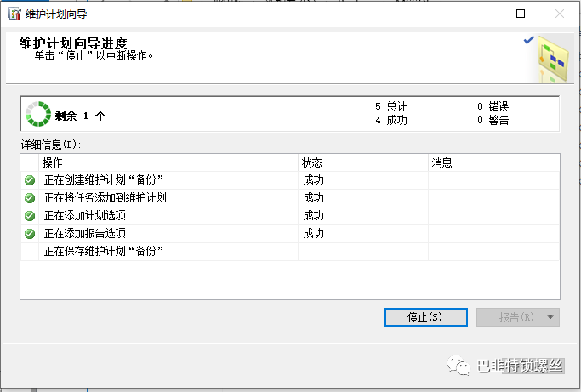Open the 报告(R) dropdown arrow
This screenshot has width=581, height=392.
550,317
